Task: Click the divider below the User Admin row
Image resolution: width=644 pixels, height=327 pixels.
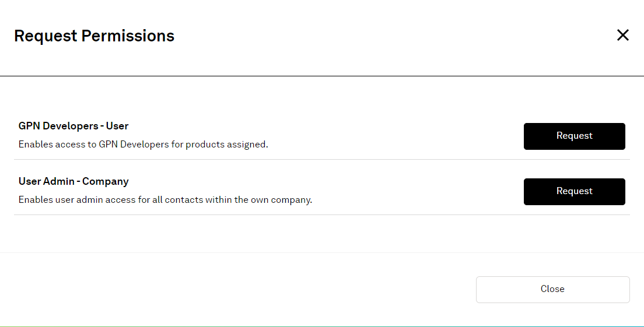Action: point(322,215)
